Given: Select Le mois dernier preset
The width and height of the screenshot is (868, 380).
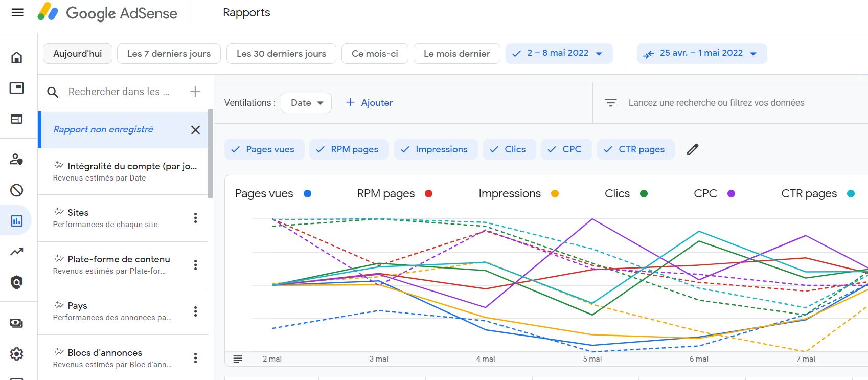Looking at the screenshot, I should pyautogui.click(x=457, y=54).
